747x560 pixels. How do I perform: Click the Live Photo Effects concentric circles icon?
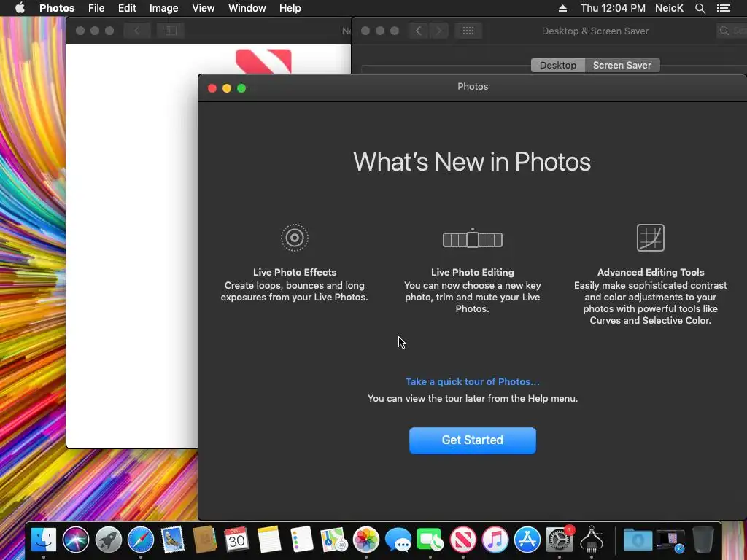[295, 238]
